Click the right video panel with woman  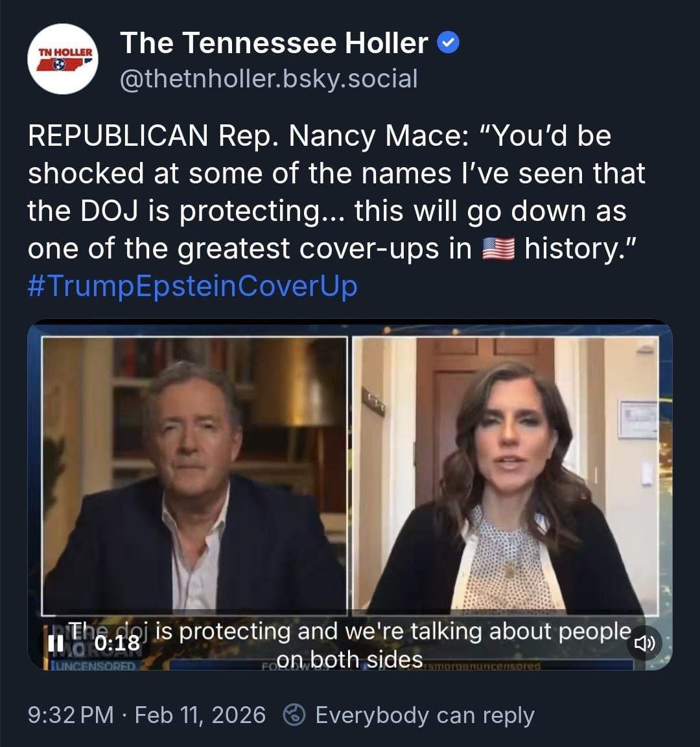(x=505, y=476)
